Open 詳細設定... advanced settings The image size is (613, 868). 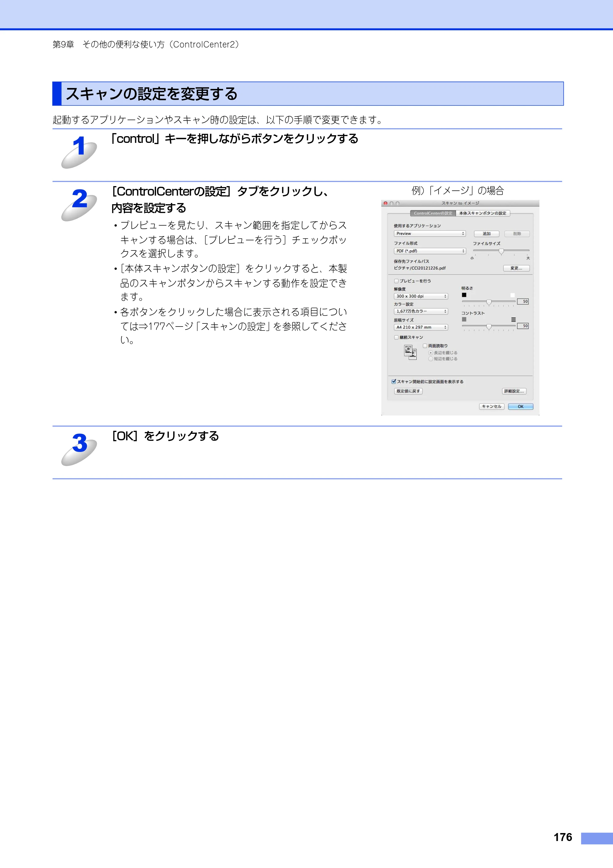click(514, 391)
